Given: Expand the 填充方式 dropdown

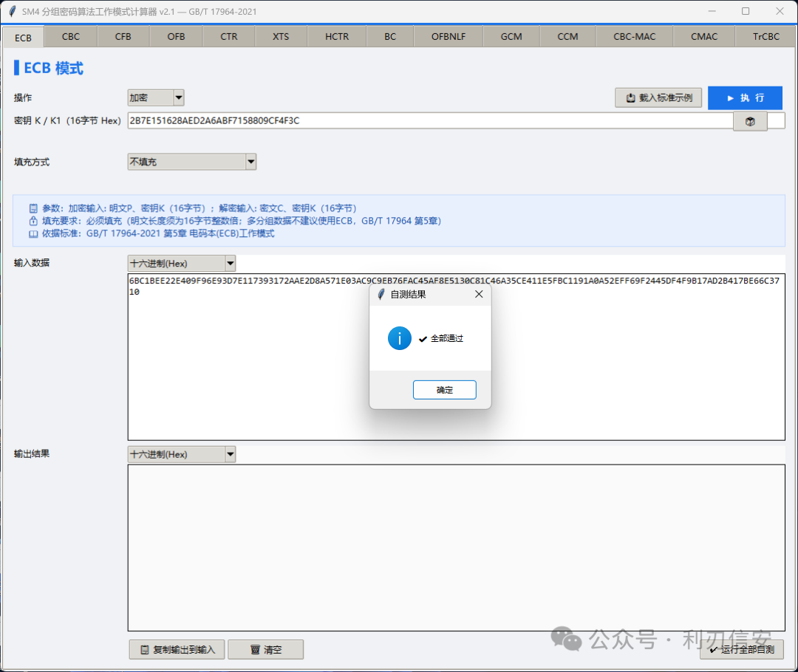Looking at the screenshot, I should 192,162.
